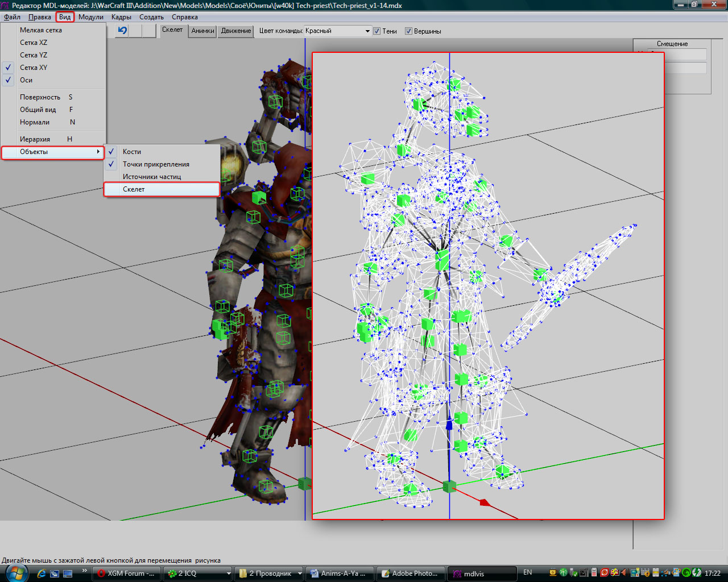Open the Цвет команды color dropdown

pyautogui.click(x=367, y=31)
